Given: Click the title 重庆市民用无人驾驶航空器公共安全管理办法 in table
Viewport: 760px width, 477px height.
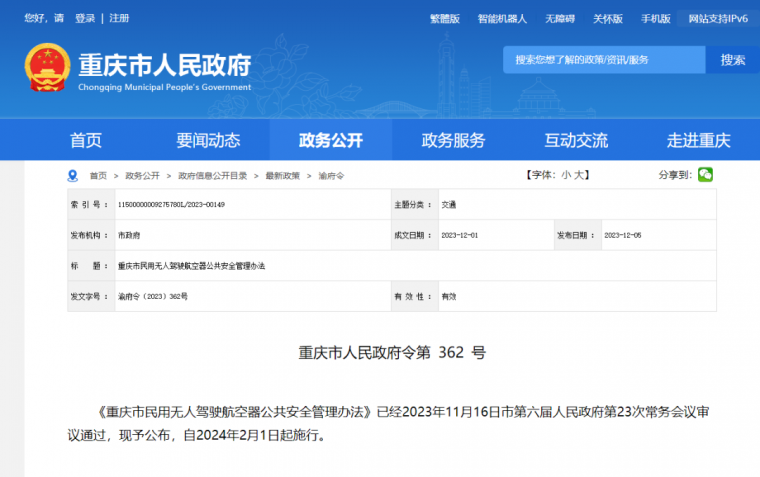Looking at the screenshot, I should click(191, 266).
